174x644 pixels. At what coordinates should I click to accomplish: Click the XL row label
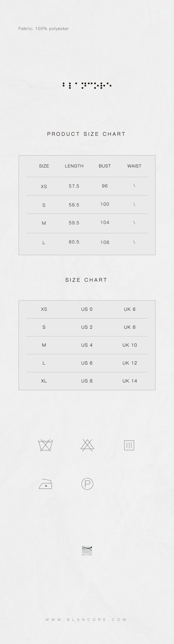[x=44, y=381]
